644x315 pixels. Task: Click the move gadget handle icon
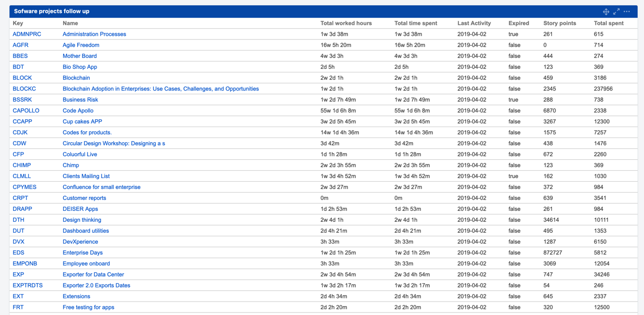coord(606,11)
